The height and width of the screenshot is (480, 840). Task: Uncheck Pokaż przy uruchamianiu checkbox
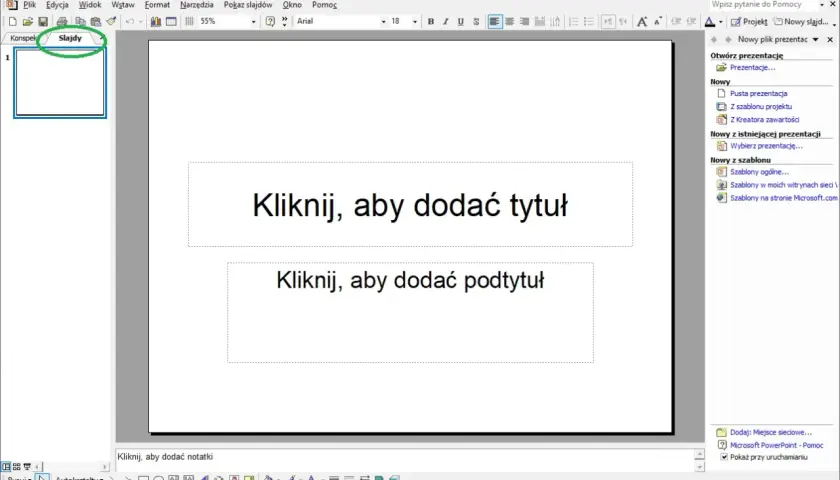(x=724, y=457)
